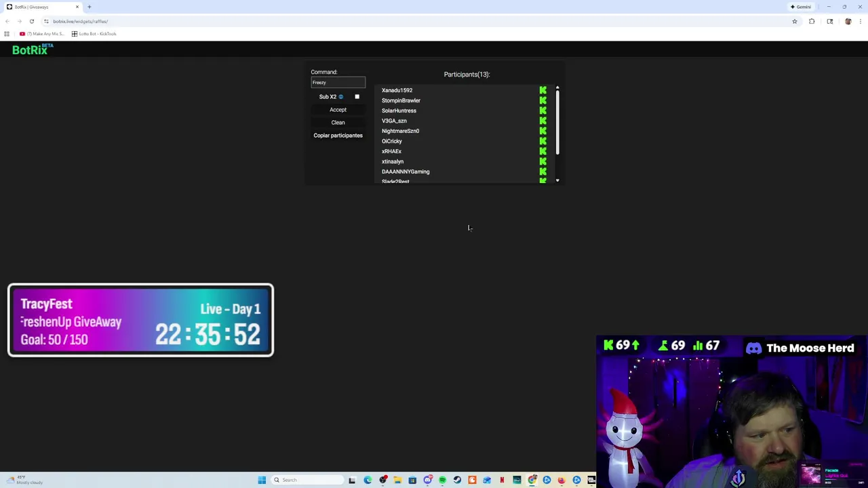Viewport: 868px width, 488px height.
Task: Open the Windows Start menu
Action: (262, 480)
